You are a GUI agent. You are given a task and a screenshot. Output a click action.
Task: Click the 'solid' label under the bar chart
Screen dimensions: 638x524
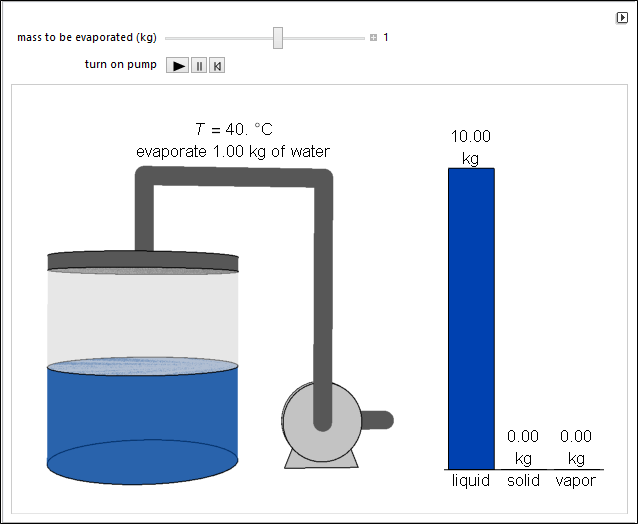click(x=523, y=480)
